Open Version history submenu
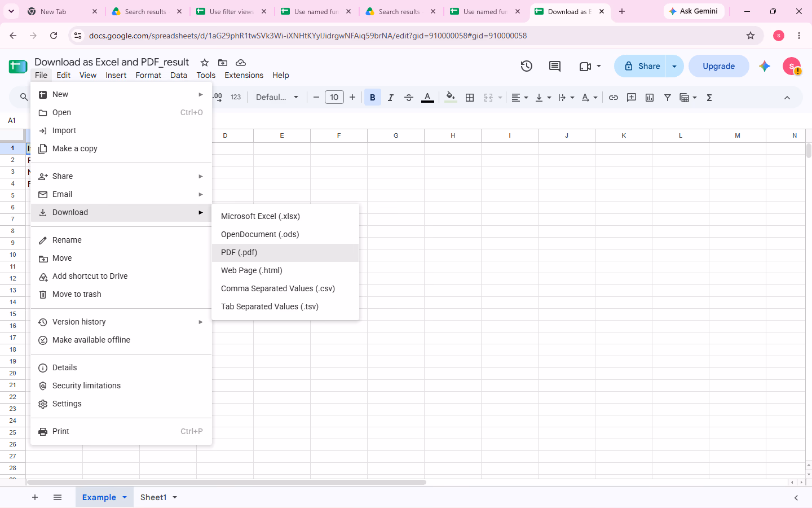The image size is (812, 508). pyautogui.click(x=121, y=322)
